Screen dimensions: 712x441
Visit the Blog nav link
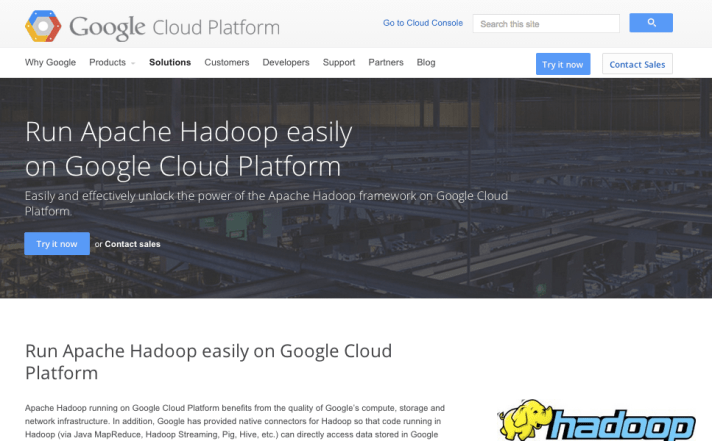pos(426,62)
